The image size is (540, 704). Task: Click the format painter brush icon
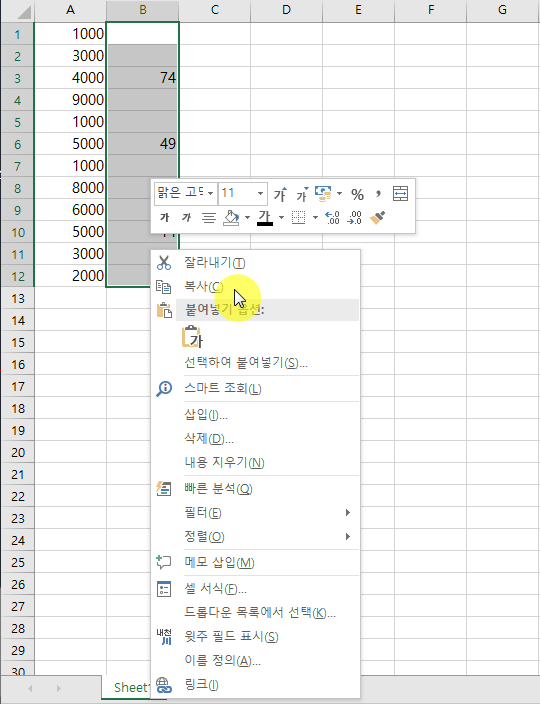point(377,218)
